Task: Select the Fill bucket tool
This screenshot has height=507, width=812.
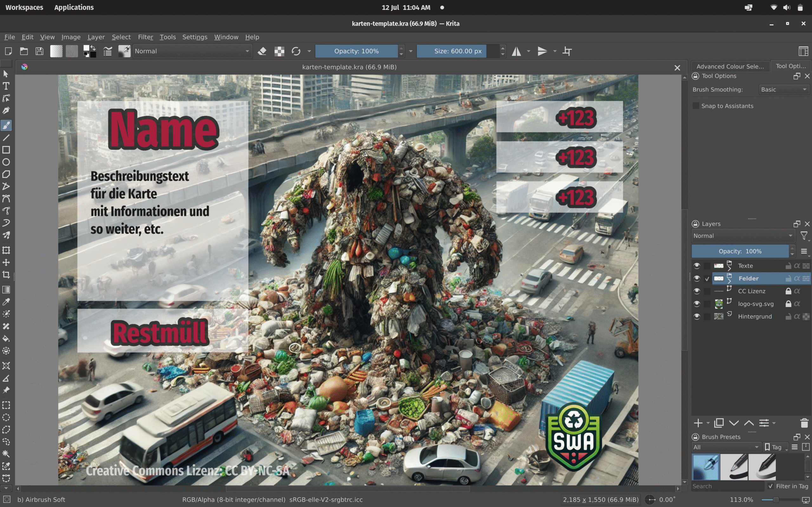Action: point(6,339)
